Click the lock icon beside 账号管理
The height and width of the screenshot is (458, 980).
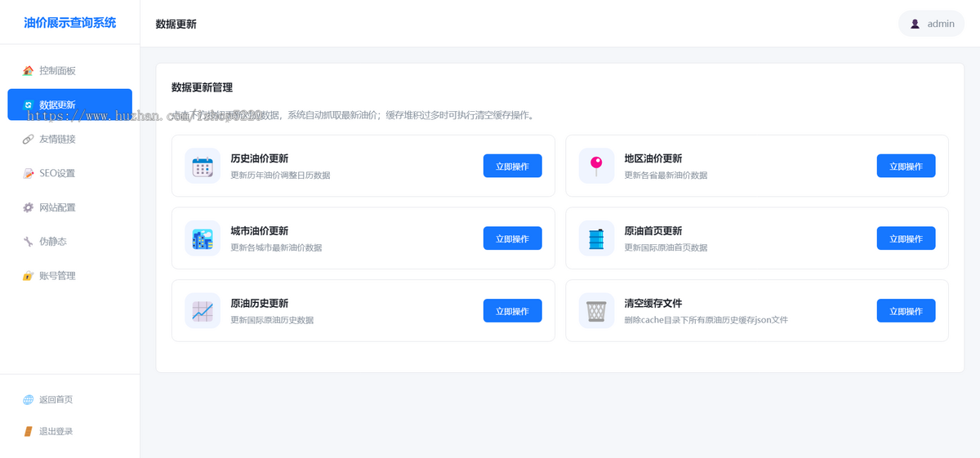29,276
